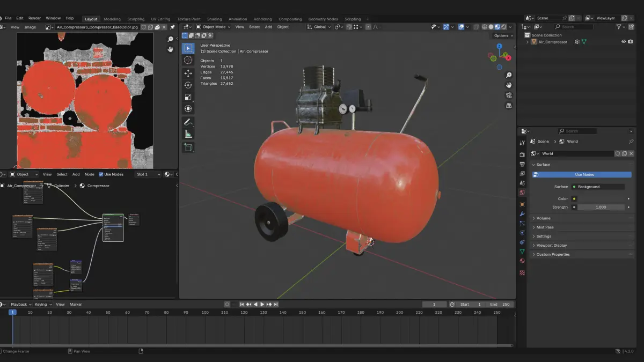Pin the image in the image editor

(x=172, y=27)
